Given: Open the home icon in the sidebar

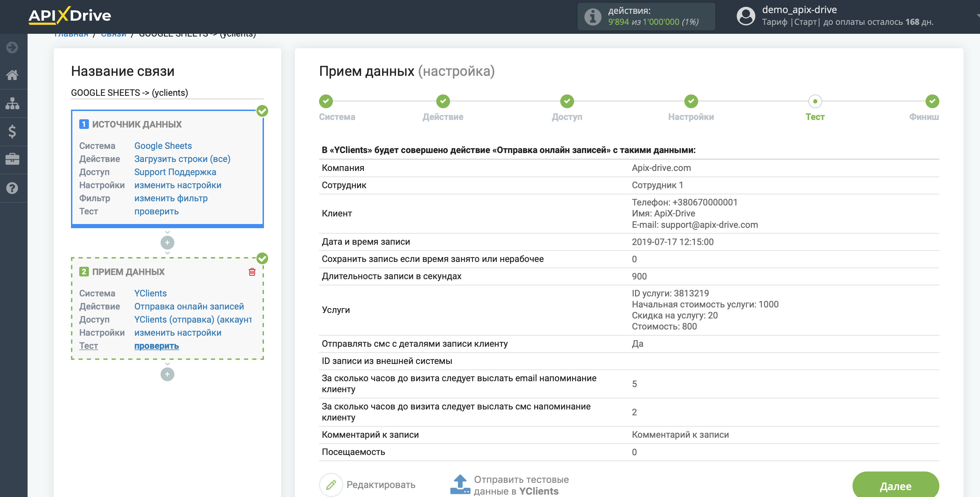Looking at the screenshot, I should pyautogui.click(x=12, y=75).
